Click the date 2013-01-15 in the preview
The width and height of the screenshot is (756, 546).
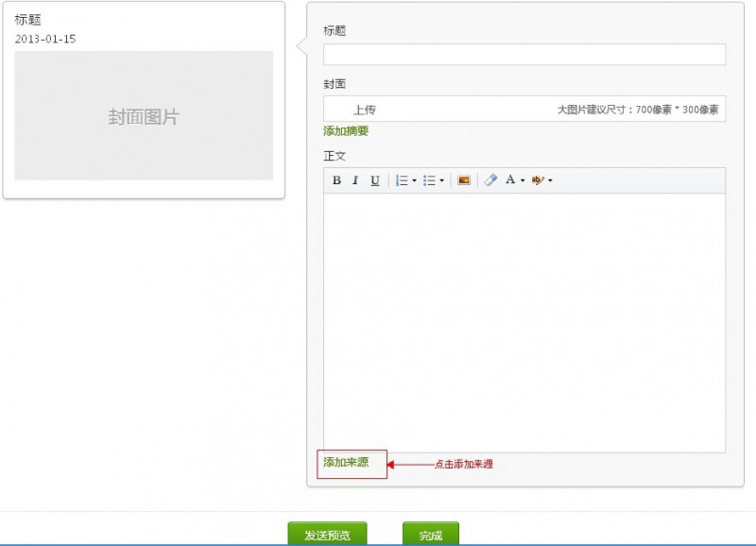45,39
